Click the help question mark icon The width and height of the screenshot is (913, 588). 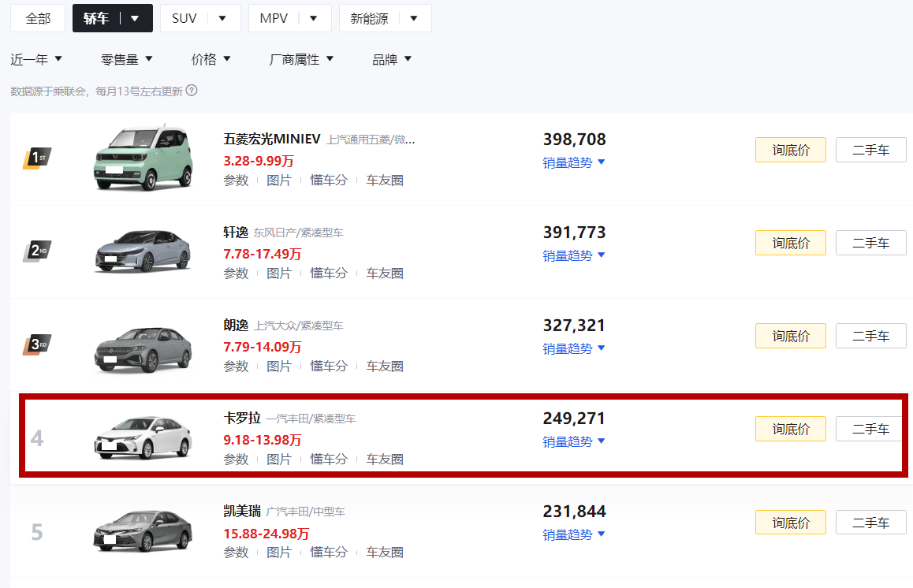pos(192,91)
